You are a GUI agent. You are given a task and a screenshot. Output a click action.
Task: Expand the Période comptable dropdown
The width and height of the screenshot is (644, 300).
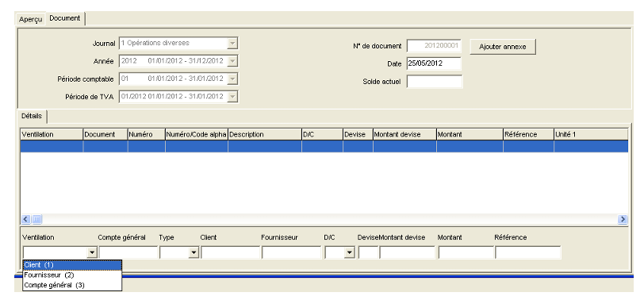232,79
